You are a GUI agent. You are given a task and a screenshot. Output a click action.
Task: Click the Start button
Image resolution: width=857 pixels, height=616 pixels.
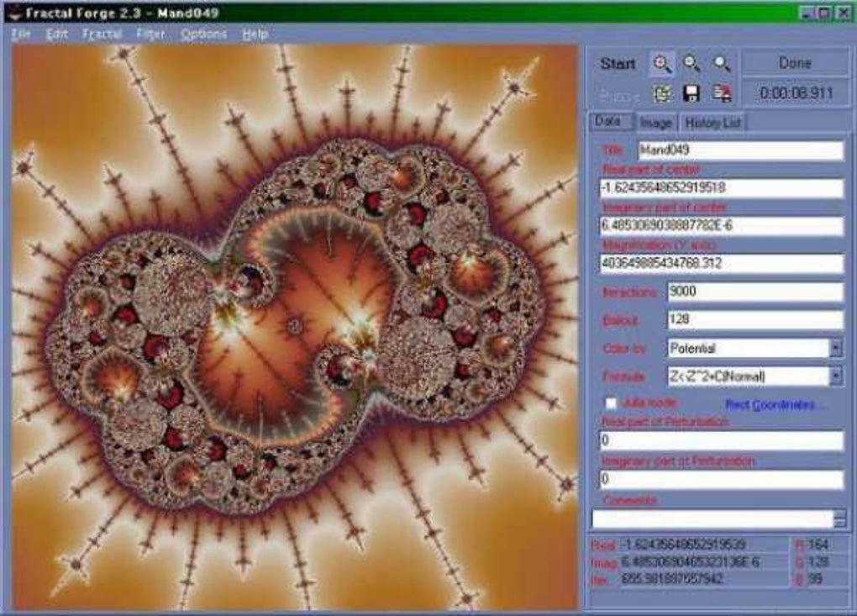[x=618, y=64]
